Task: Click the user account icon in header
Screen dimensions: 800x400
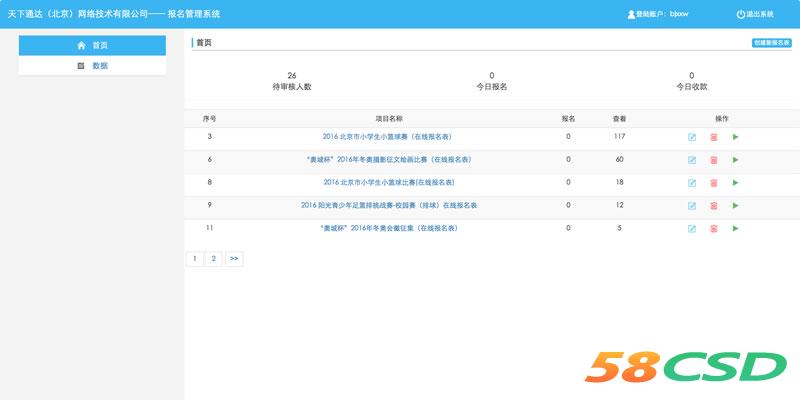Action: coord(631,14)
